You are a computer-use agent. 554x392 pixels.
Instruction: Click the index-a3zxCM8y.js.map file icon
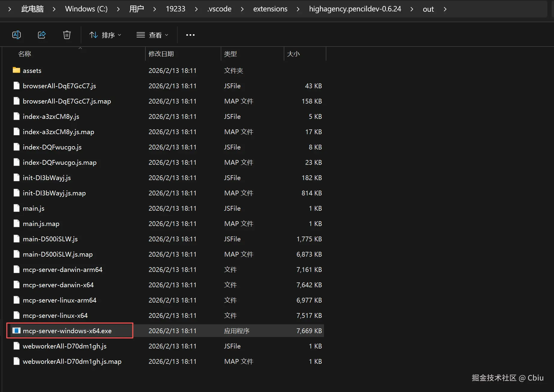pos(17,131)
